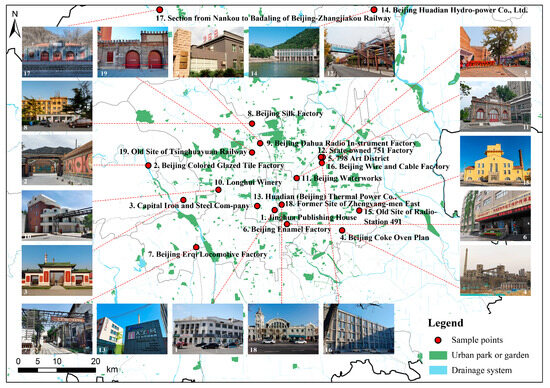Open photo 16 of the grey factory block
Screen dimensions: 550x388
(359, 329)
